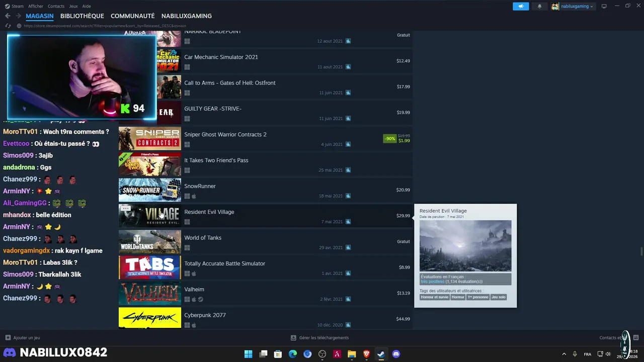
Task: Click the store URL address field
Action: pos(105,26)
